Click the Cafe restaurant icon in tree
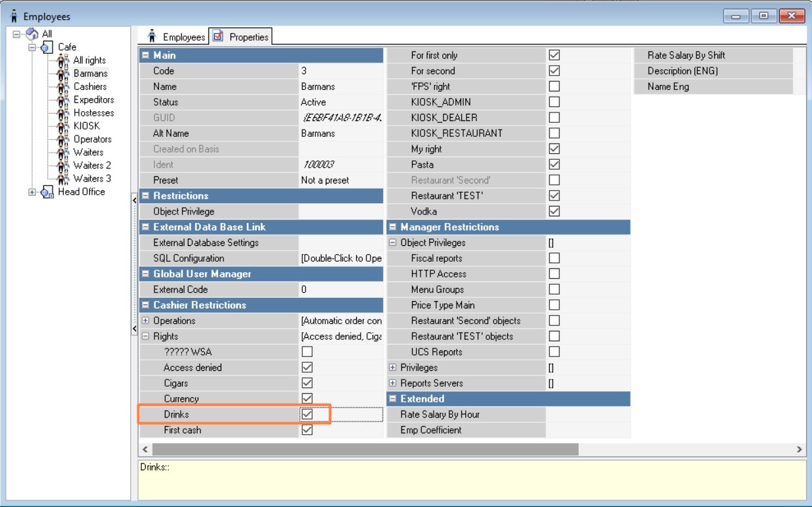The width and height of the screenshot is (812, 507). point(47,47)
